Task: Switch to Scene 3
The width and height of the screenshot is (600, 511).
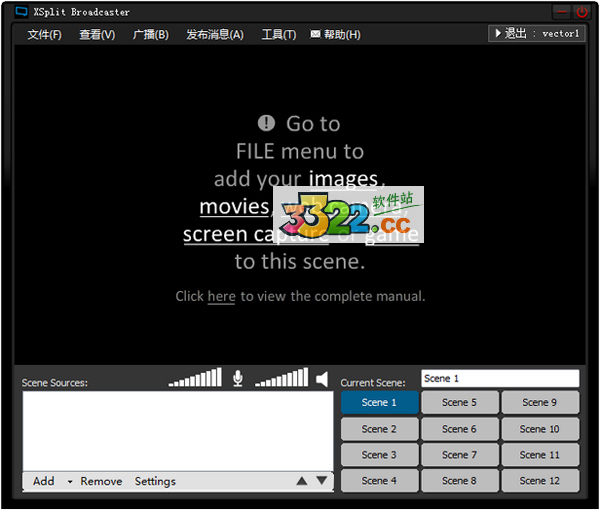Action: click(380, 455)
